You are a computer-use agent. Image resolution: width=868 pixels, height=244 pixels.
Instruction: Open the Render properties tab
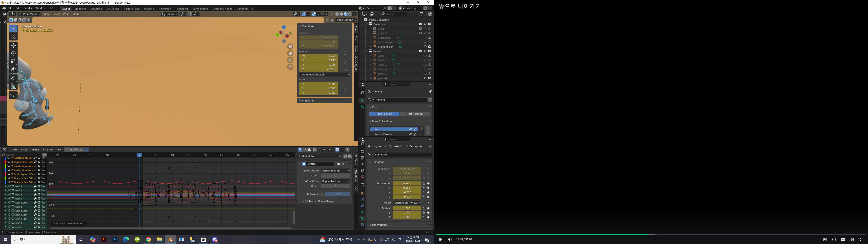pyautogui.click(x=362, y=152)
